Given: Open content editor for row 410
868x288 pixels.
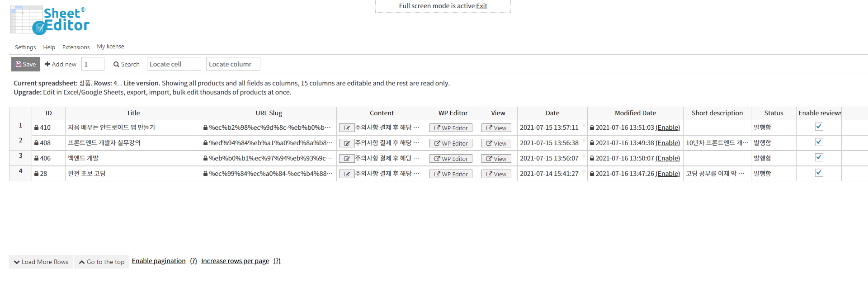Looking at the screenshot, I should point(347,128).
